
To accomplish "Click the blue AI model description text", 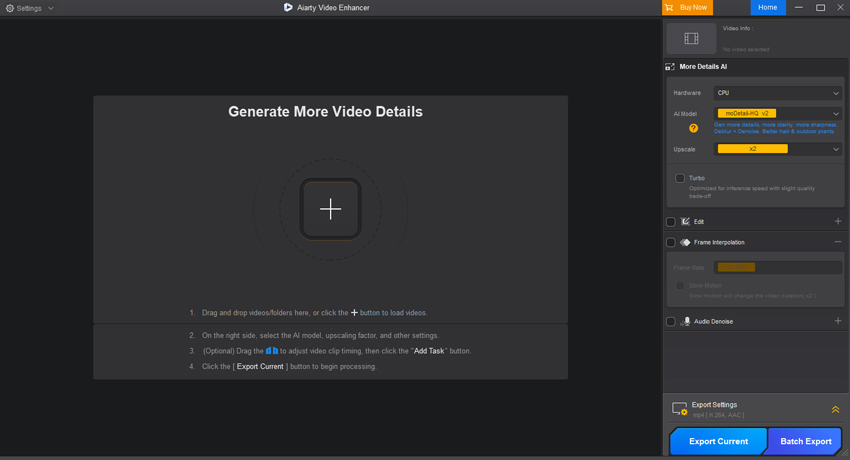I will (x=775, y=128).
